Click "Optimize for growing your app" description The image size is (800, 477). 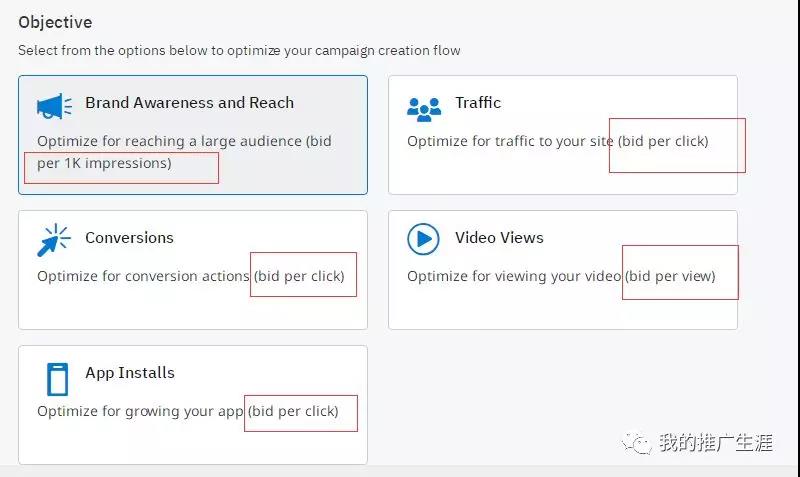140,412
